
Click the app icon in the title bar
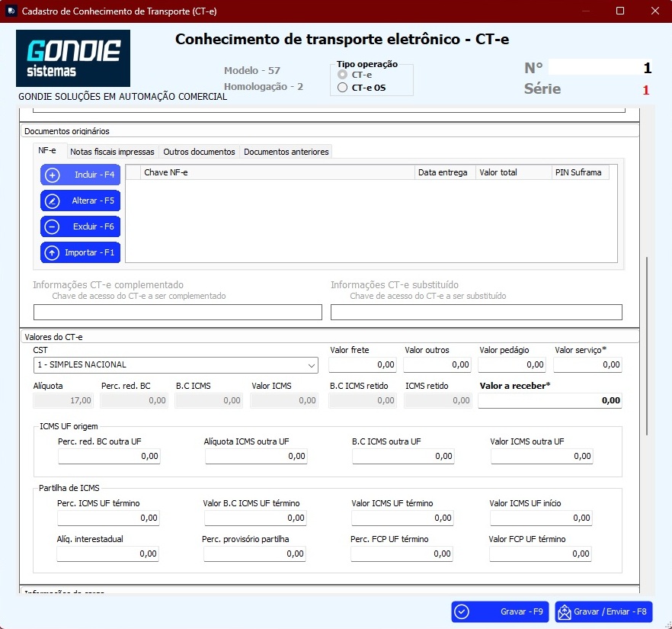coord(11,11)
